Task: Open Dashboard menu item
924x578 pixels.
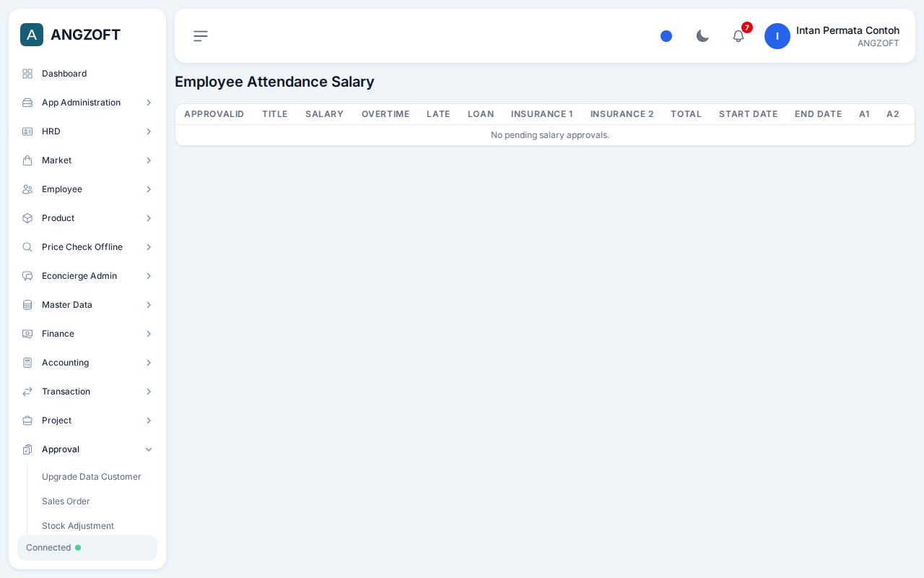Action: [x=87, y=74]
